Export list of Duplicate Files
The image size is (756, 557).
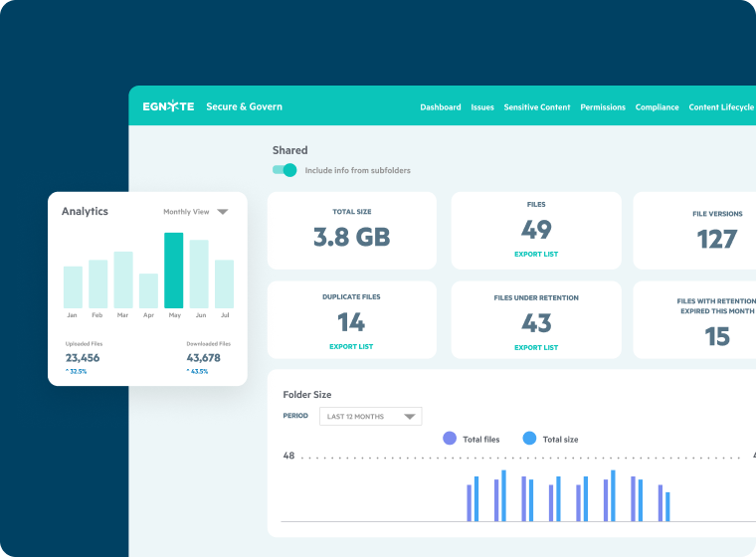click(351, 347)
